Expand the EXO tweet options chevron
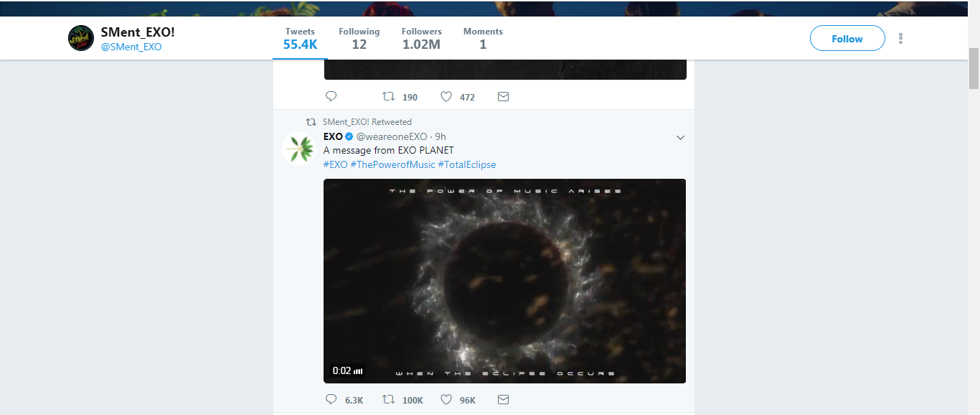980x415 pixels. click(x=681, y=138)
